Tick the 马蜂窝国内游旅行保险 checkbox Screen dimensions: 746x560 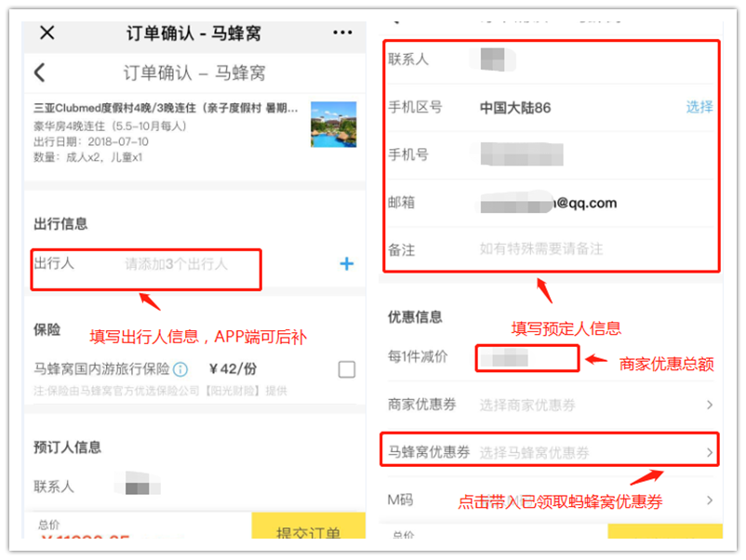pyautogui.click(x=347, y=369)
